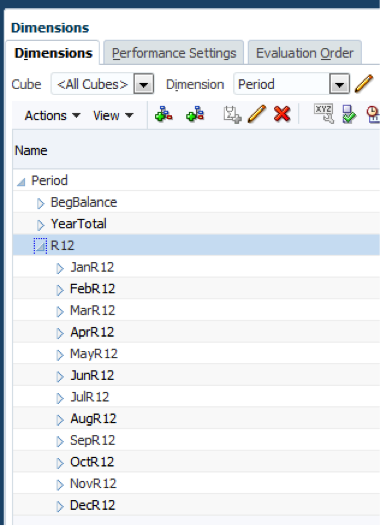The width and height of the screenshot is (380, 526).
Task: Select the JunR12 member label
Action: (92, 375)
